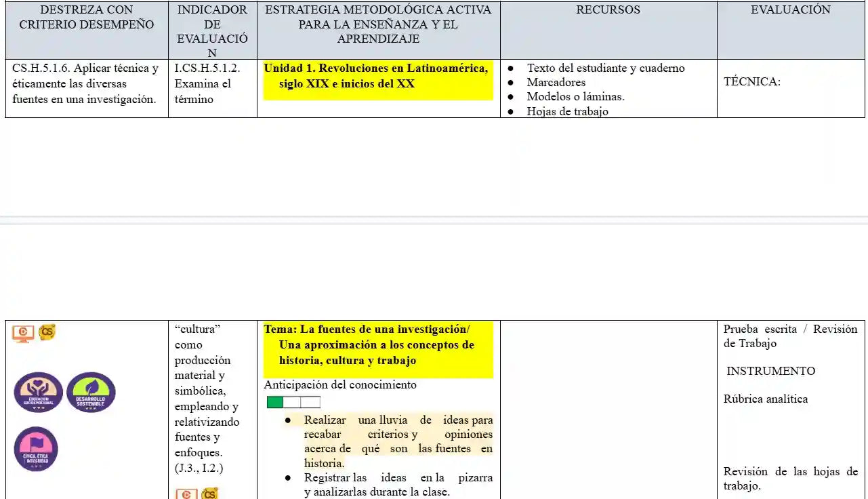Click the Recursos column header
Screen dimensions: 868x499
coord(608,10)
